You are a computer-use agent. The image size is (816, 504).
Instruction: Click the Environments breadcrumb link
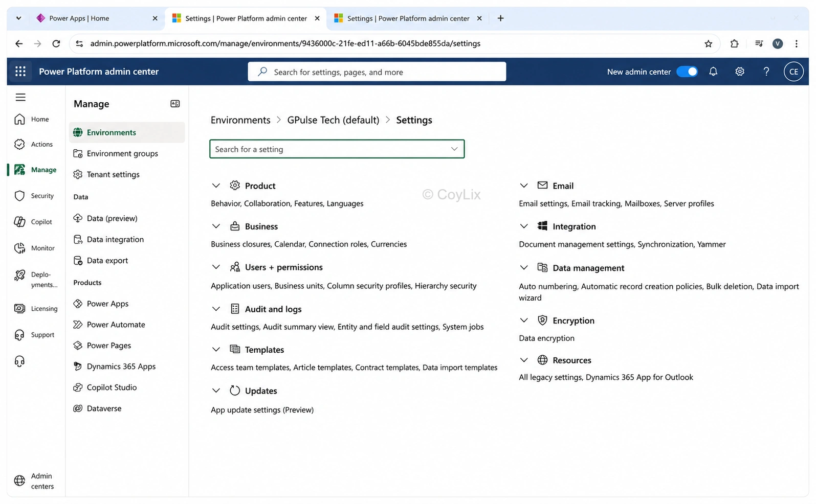pyautogui.click(x=240, y=120)
